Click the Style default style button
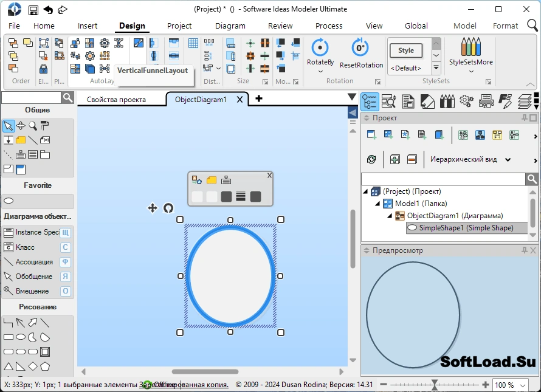Viewport: 541px width, 392px height. (406, 50)
